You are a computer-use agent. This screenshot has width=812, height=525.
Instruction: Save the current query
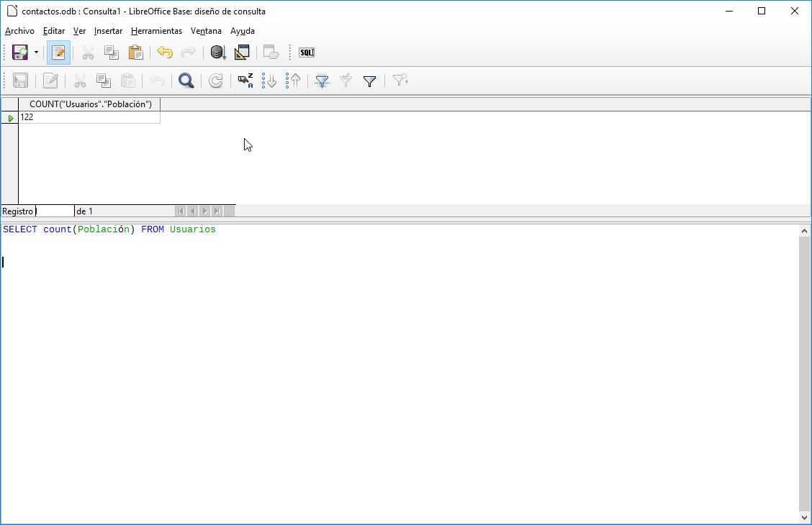(x=20, y=52)
